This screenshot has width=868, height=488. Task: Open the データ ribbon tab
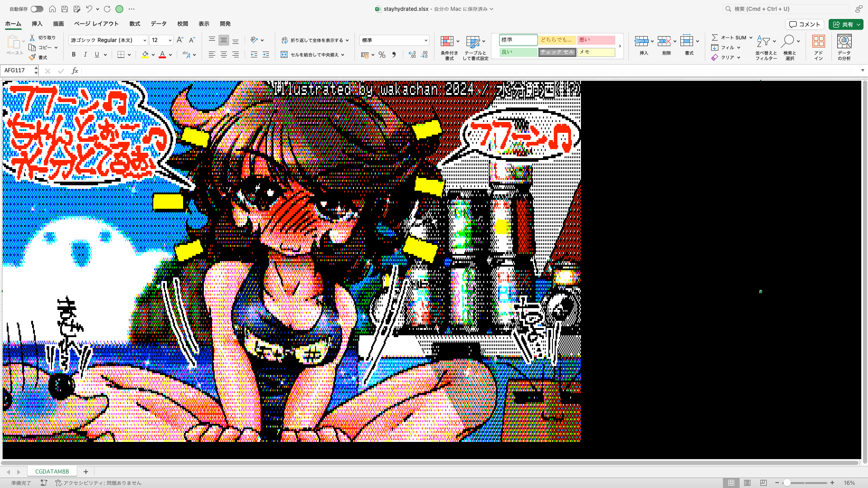[x=159, y=24]
